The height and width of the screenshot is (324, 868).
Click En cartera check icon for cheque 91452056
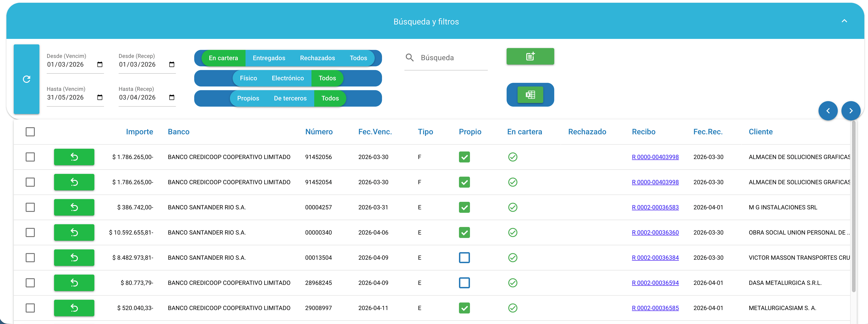pos(513,157)
